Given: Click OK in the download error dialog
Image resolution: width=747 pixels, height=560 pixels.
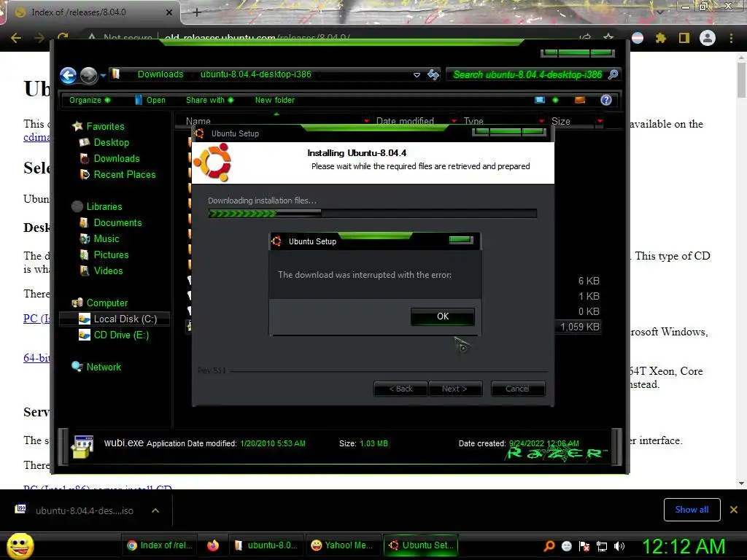Looking at the screenshot, I should coord(443,316).
